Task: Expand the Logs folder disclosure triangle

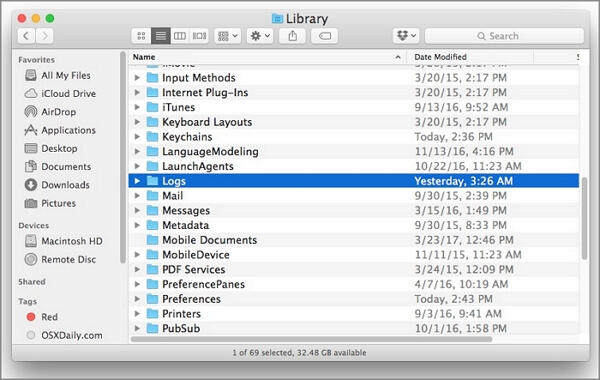Action: (137, 181)
